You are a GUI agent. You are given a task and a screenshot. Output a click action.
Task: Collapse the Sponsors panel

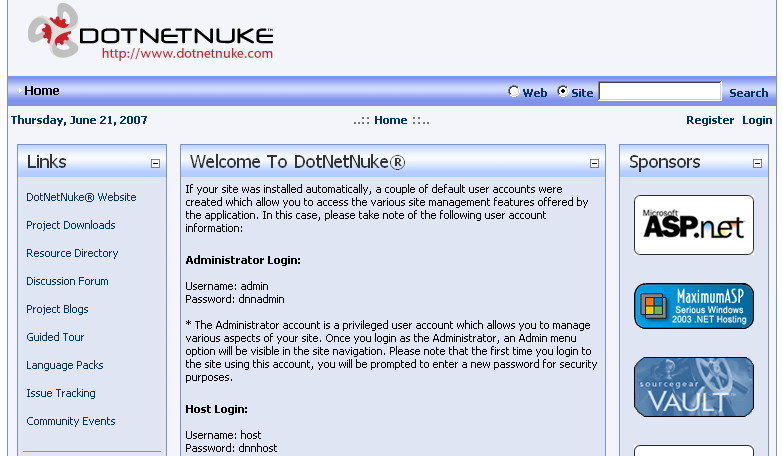point(758,163)
